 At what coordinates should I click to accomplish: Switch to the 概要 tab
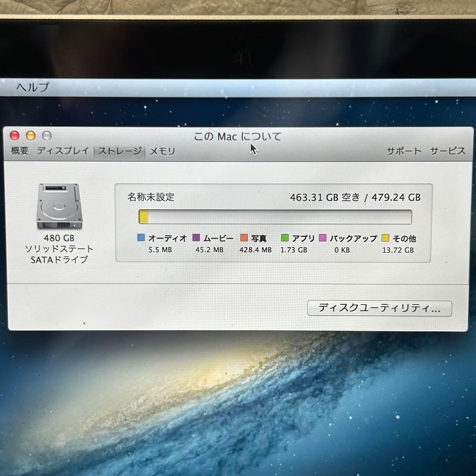point(19,151)
